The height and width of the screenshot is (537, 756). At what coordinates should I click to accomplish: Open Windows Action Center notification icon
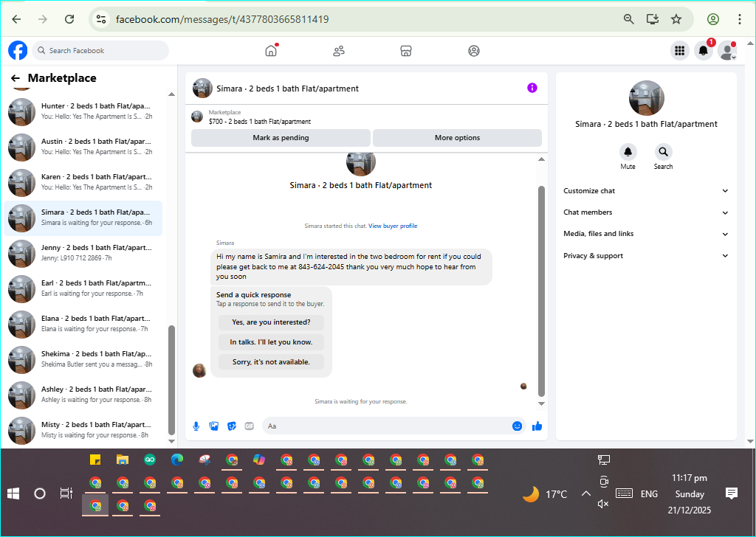[x=732, y=493]
